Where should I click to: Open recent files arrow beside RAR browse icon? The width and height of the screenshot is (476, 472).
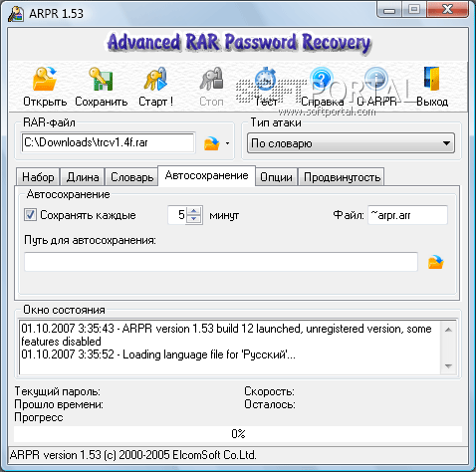pyautogui.click(x=227, y=143)
